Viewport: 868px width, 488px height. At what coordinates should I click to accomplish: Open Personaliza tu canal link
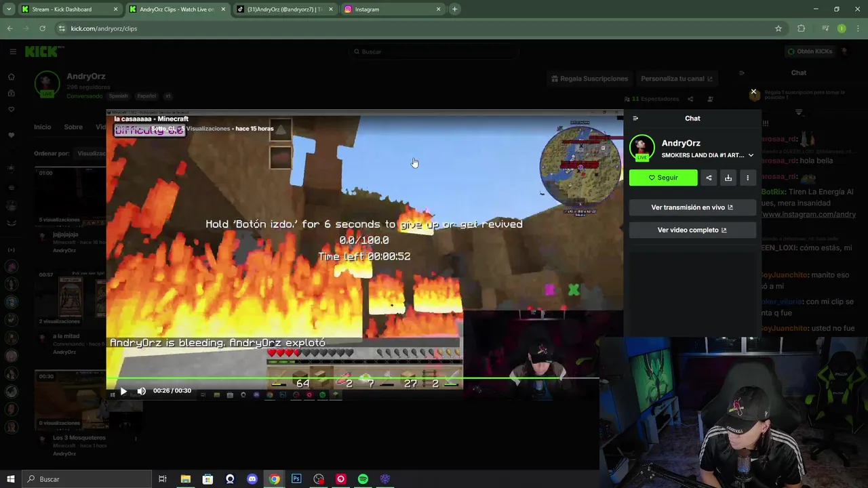[x=677, y=79]
